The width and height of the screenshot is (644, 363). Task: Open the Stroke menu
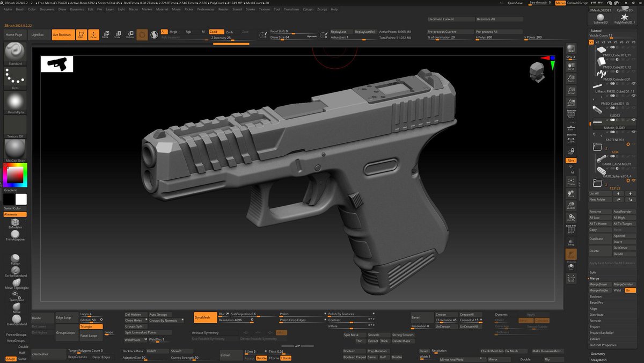251,9
